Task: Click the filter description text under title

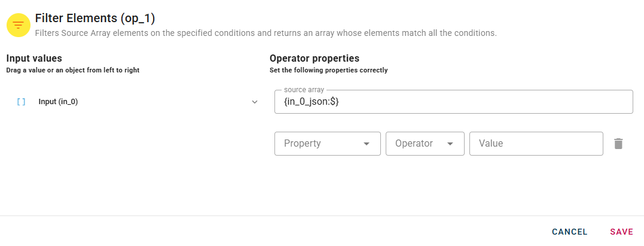Action: coord(265,33)
